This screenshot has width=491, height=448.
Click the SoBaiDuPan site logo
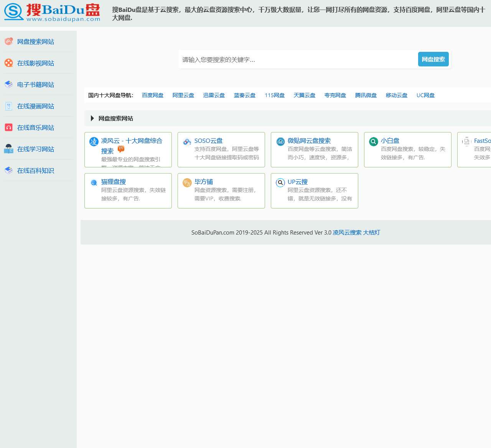(x=52, y=12)
